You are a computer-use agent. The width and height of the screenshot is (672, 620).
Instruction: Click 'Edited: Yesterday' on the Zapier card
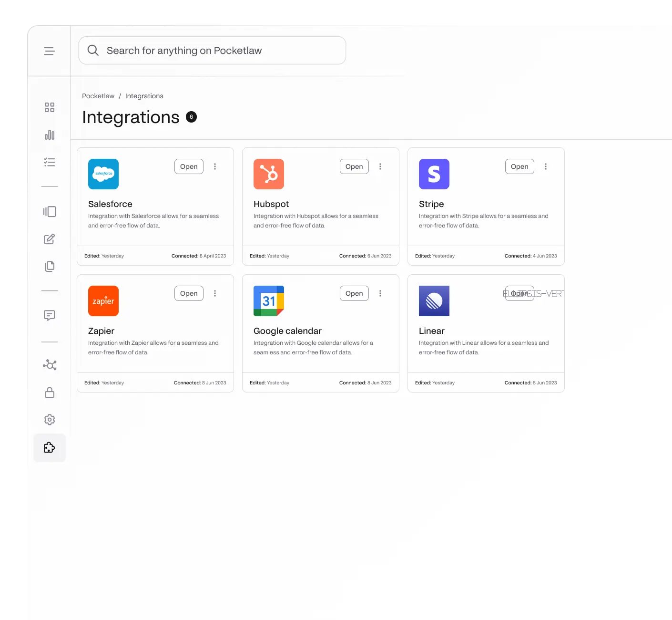104,383
